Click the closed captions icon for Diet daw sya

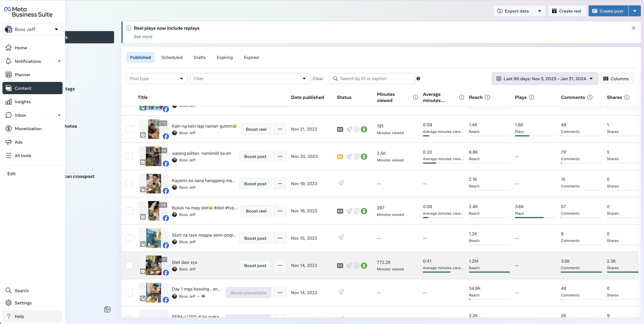(340, 266)
